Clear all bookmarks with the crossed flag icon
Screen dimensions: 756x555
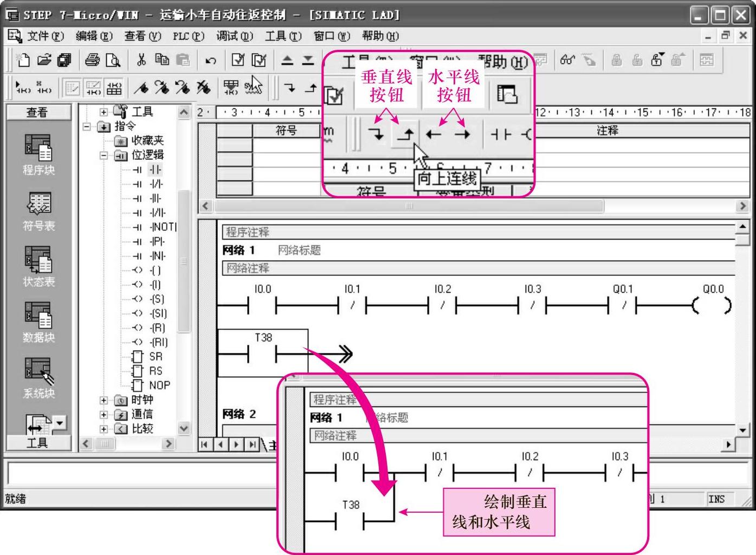pos(203,88)
